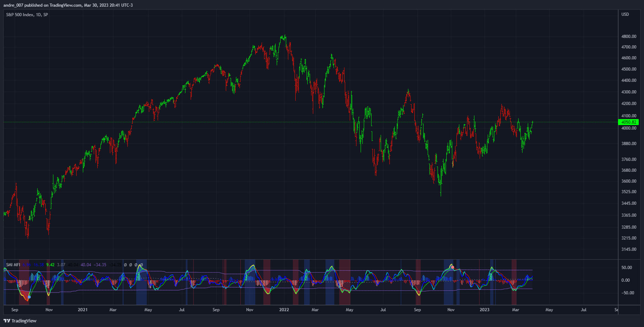Click the purple 40.04 indicator value
The image size is (644, 327).
click(x=86, y=265)
